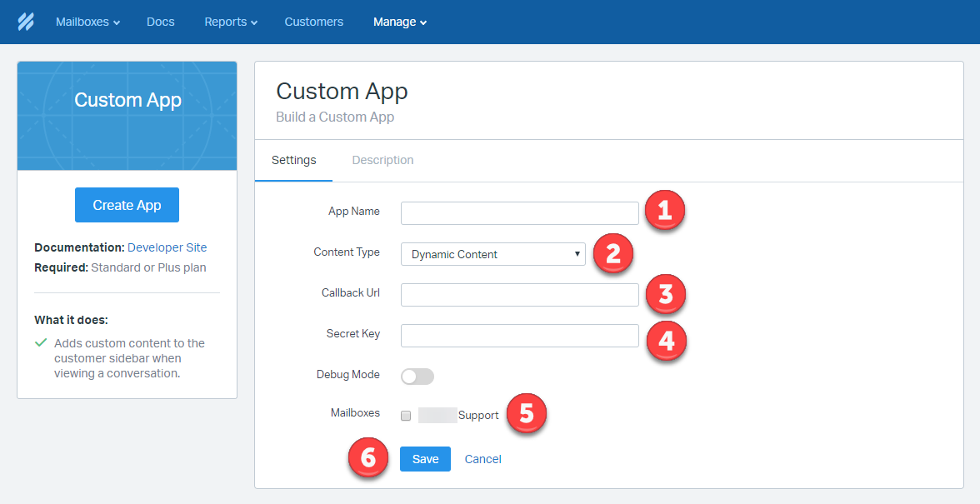Expand the Reports menu

(x=231, y=22)
